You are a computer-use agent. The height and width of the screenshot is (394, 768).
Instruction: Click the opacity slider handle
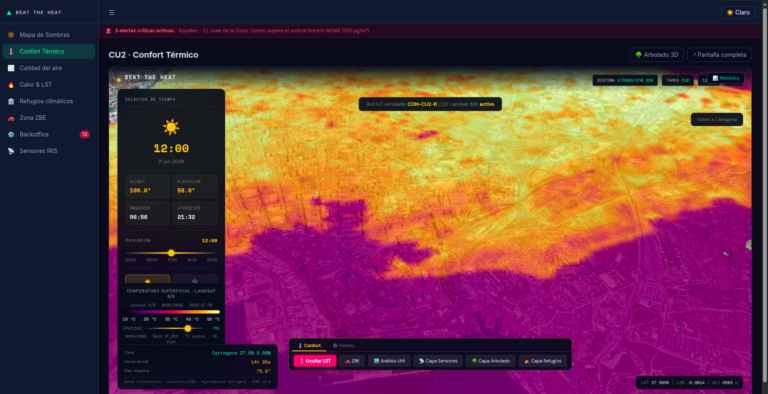(x=188, y=328)
